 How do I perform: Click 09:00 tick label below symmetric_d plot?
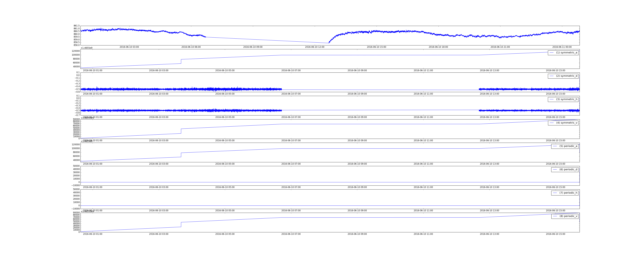coord(357,94)
